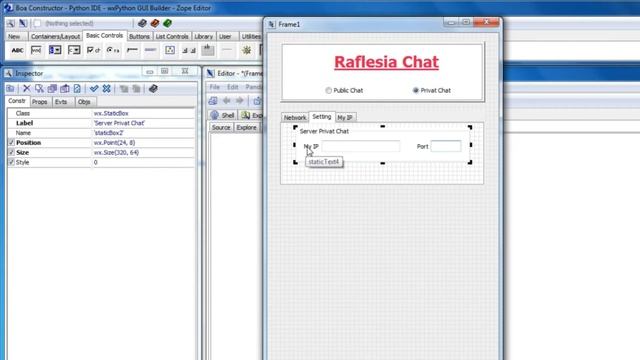The height and width of the screenshot is (360, 640).
Task: Open the green help book icon
Action: 167,23
